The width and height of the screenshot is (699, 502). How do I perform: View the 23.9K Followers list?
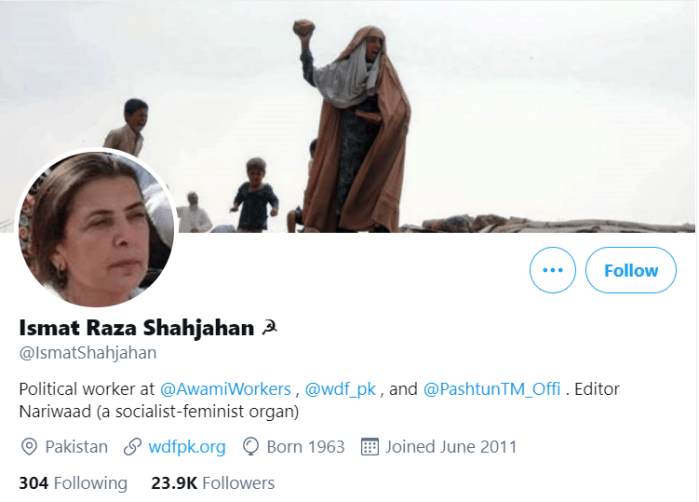213,483
